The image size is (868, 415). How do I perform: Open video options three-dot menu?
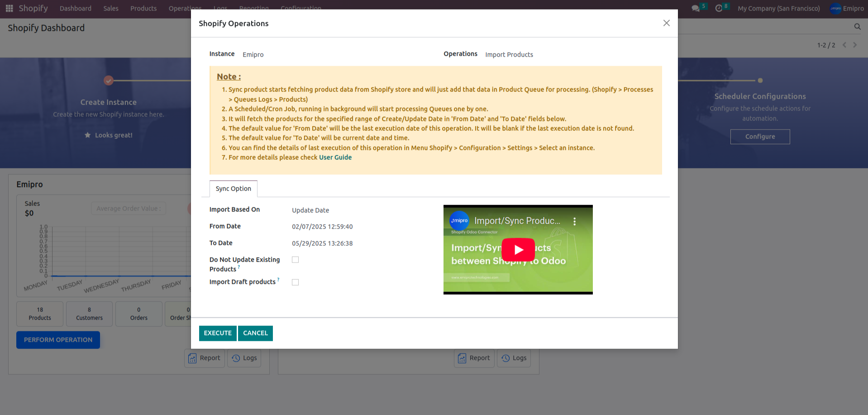575,221
